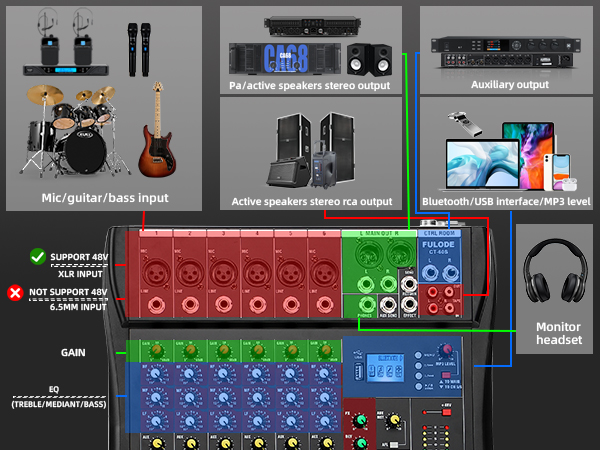Image resolution: width=600 pixels, height=450 pixels.
Task: Click 'Mic/guitar/bass input' label
Action: [x=105, y=198]
